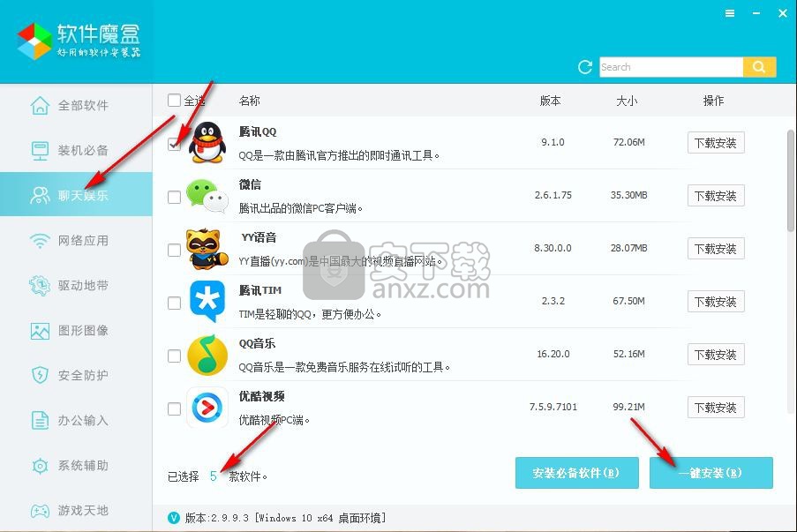
Task: Click the gear icon for 驱动地带
Action: 40,286
